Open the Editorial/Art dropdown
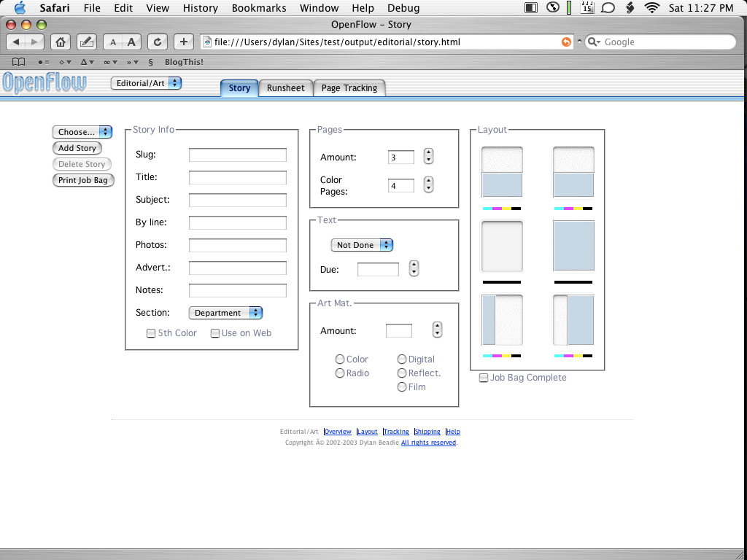The height and width of the screenshot is (560, 747). pyautogui.click(x=146, y=83)
